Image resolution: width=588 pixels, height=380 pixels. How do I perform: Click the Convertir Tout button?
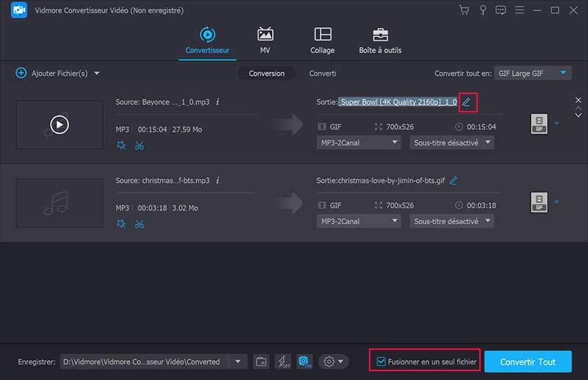pos(527,362)
